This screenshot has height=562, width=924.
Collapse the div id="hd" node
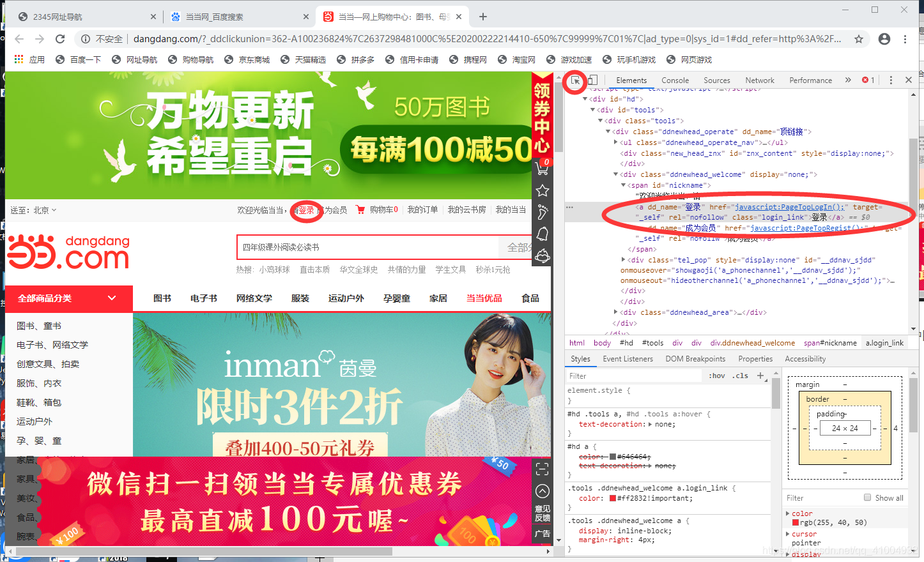[585, 99]
